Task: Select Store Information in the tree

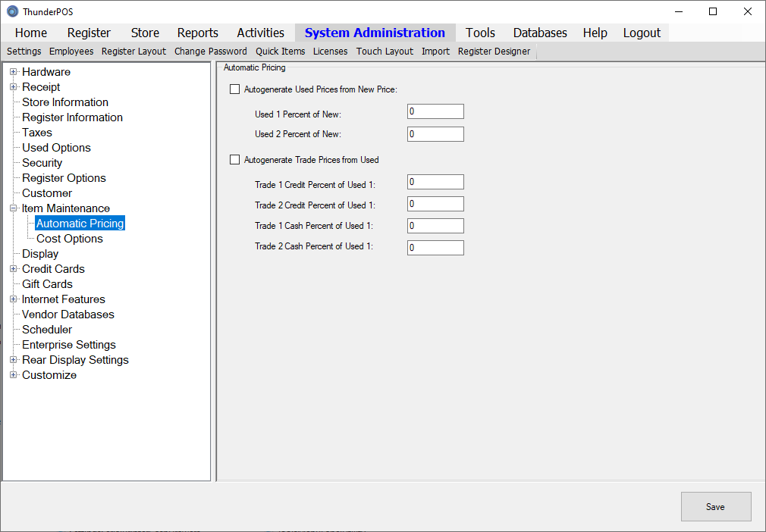Action: (65, 102)
